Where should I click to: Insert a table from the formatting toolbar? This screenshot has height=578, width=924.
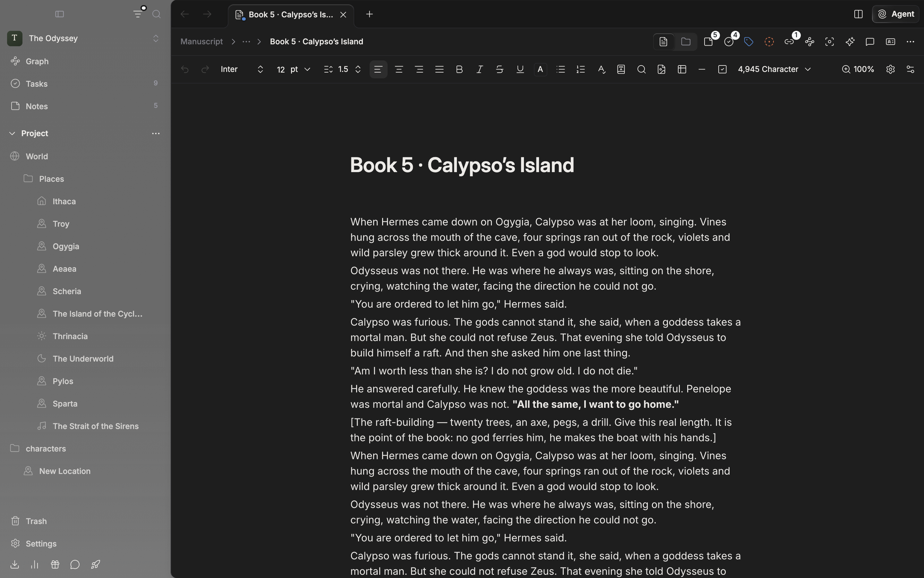pyautogui.click(x=682, y=69)
